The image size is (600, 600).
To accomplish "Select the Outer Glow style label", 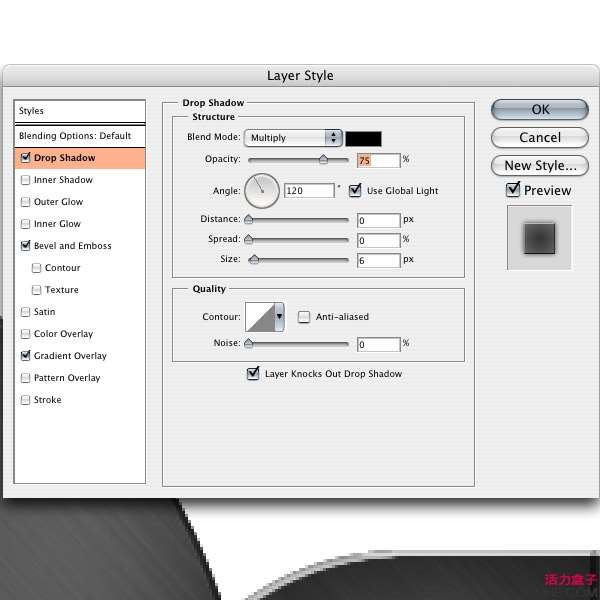I will coord(58,202).
